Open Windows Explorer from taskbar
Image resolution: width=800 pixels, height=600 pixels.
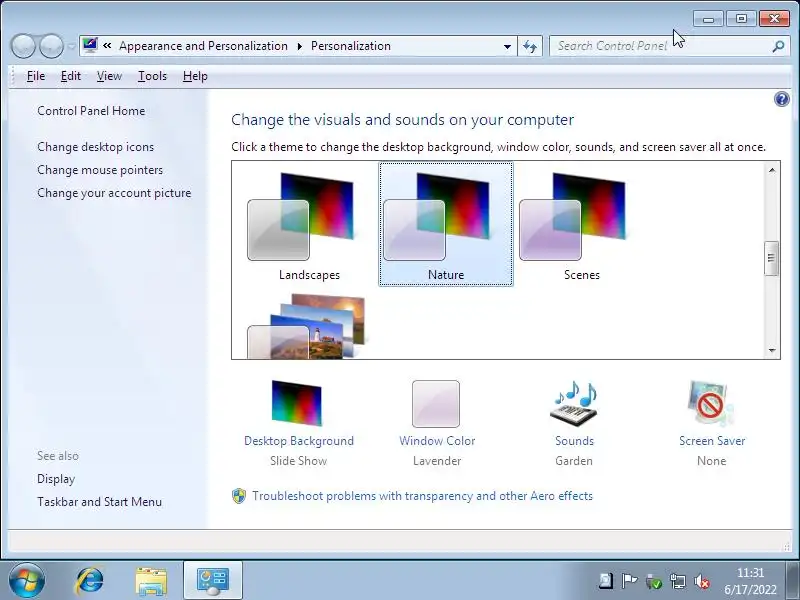coord(151,581)
